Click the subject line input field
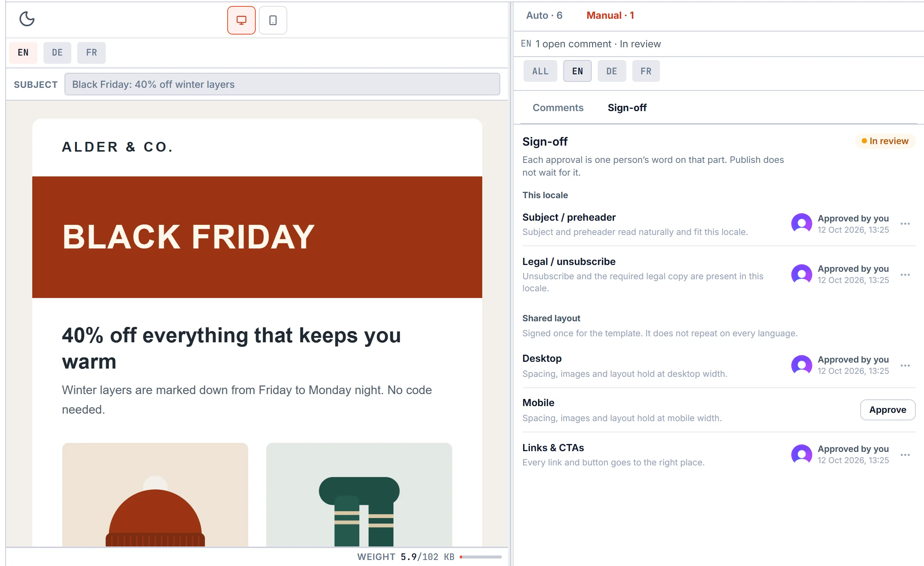 pyautogui.click(x=282, y=84)
